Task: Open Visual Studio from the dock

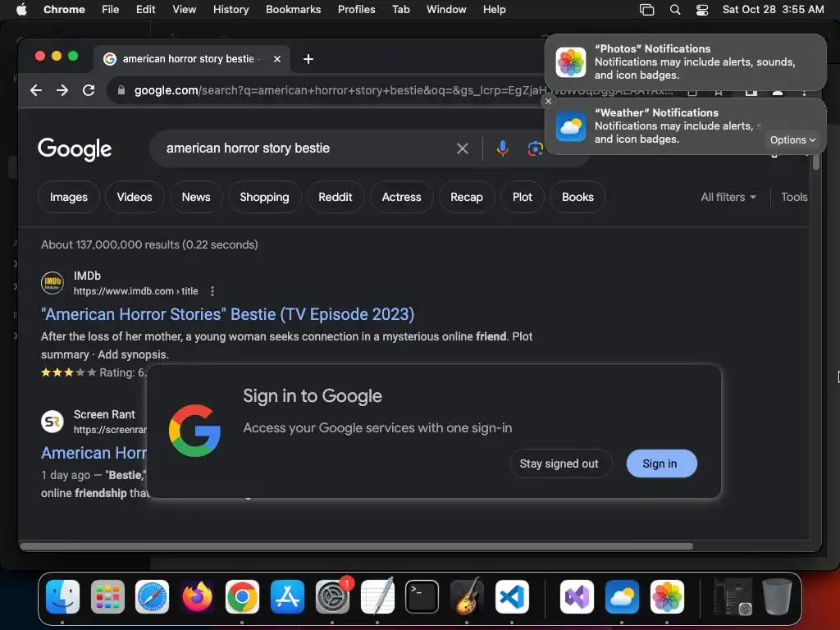Action: (577, 596)
